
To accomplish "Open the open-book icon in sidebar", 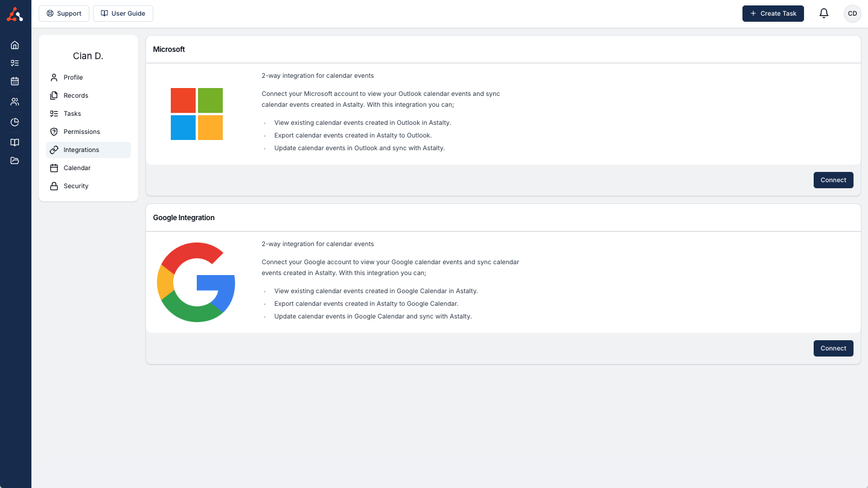I will [x=15, y=142].
